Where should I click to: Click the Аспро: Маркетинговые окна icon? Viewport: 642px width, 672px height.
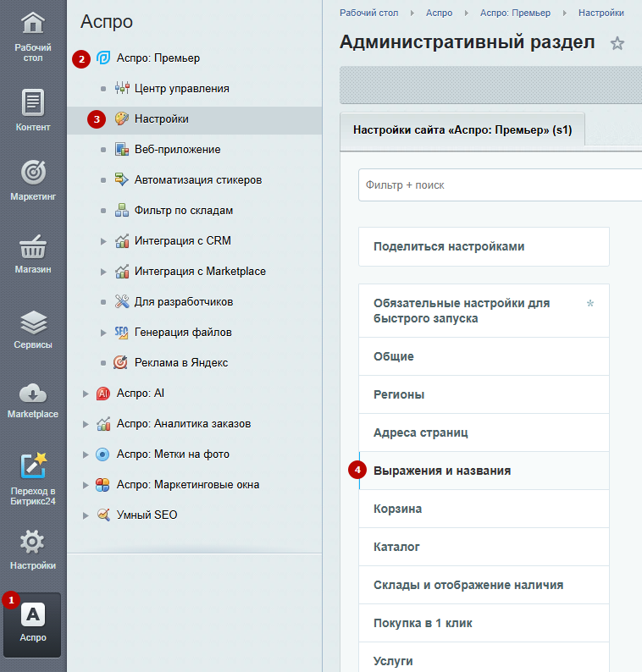[102, 485]
